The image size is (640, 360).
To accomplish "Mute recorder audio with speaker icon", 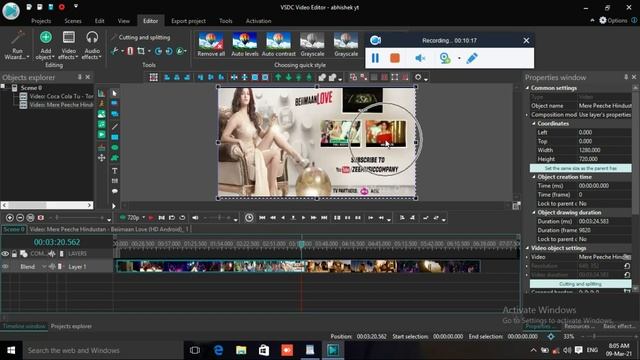I will (x=420, y=58).
